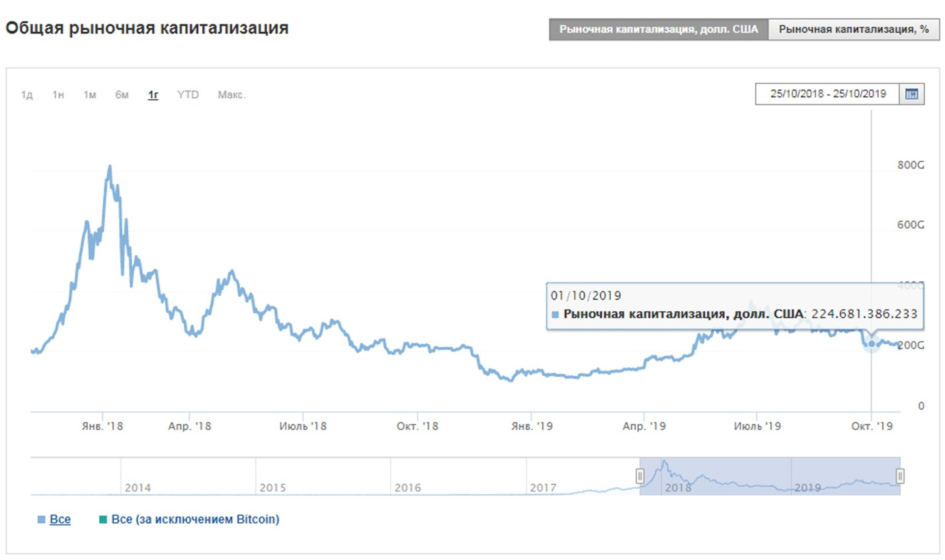The image size is (945, 560).
Task: Choose the YTD time range
Action: pos(188,95)
